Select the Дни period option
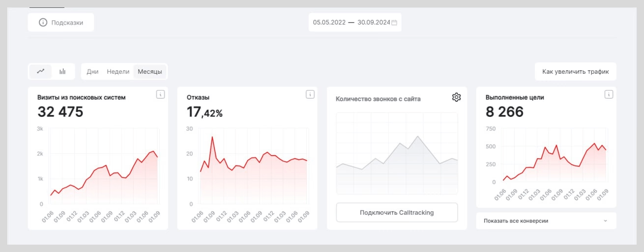This screenshot has height=252, width=644. [92, 72]
